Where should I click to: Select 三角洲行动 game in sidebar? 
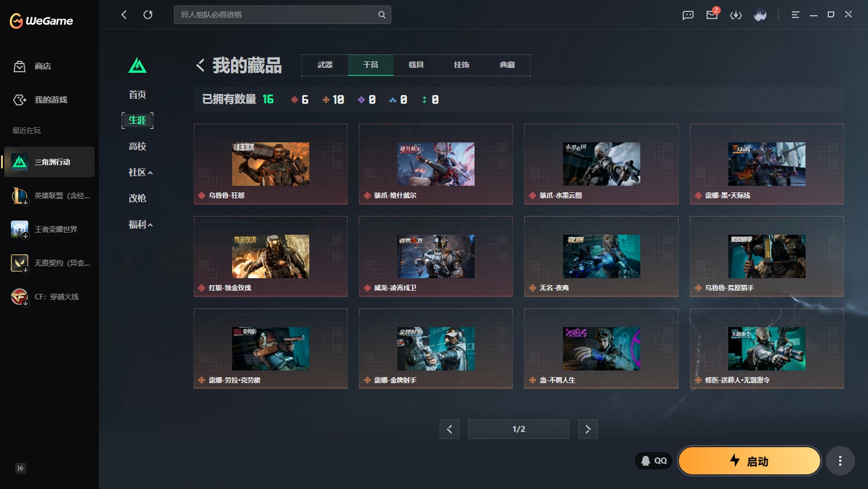tap(49, 162)
